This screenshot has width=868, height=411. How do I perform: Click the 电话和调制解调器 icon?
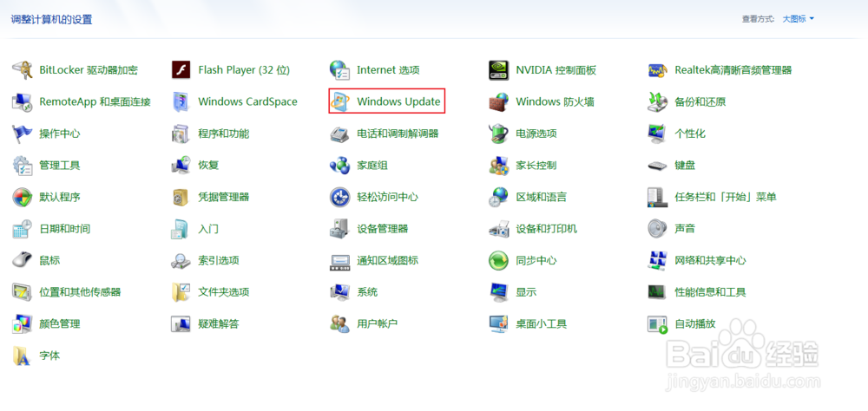click(x=339, y=134)
